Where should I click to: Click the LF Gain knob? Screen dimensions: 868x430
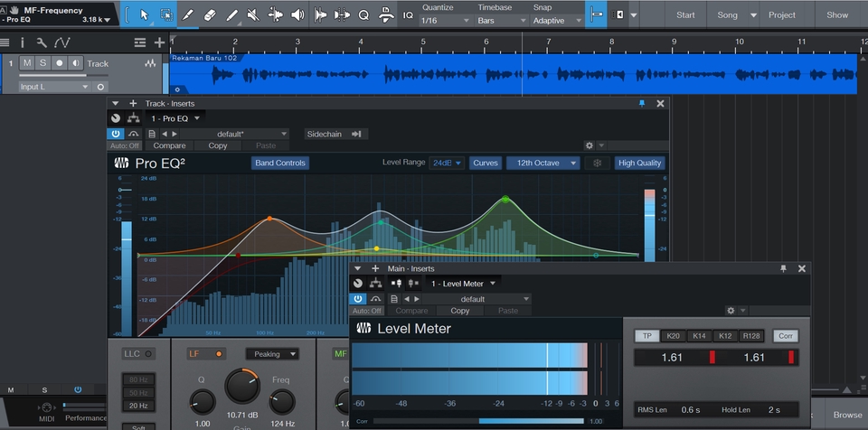(x=242, y=387)
